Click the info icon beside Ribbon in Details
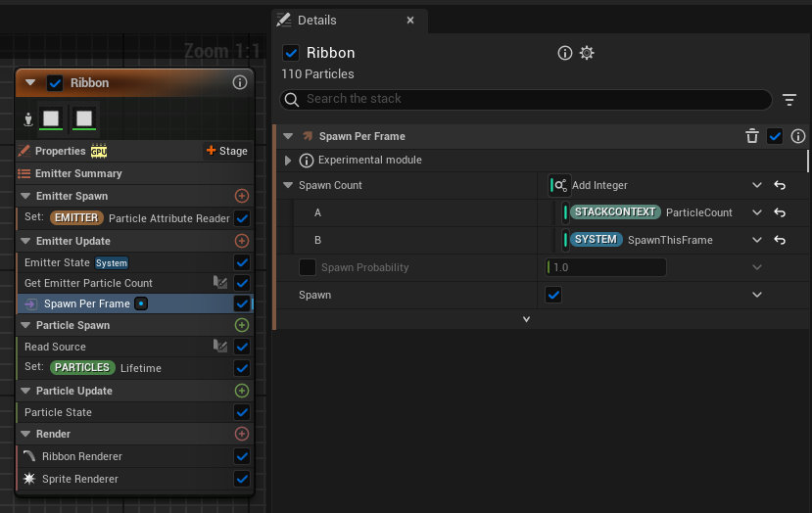The height and width of the screenshot is (513, 812). [564, 53]
